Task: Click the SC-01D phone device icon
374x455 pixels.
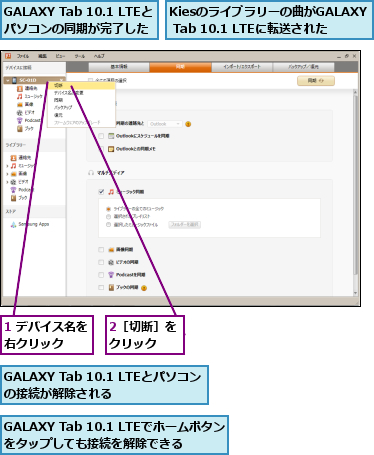Action: (x=14, y=80)
